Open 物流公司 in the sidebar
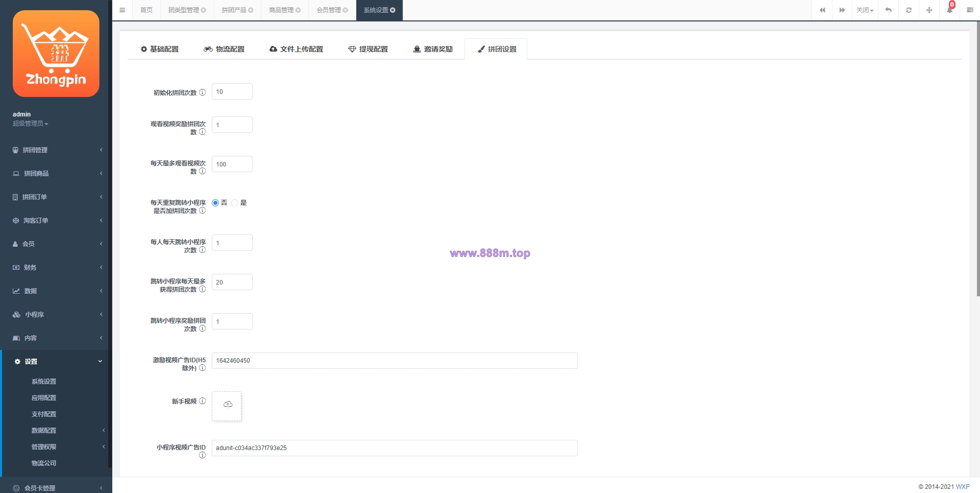Viewport: 980px width, 493px height. point(44,463)
